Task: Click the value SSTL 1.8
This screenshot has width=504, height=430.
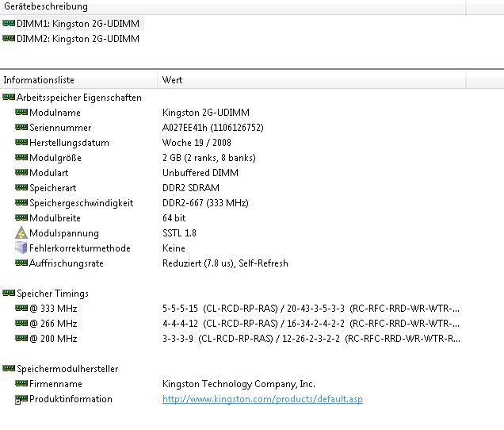Action: 179,233
